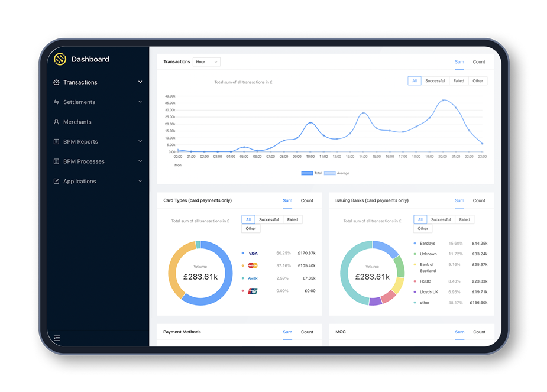Expand the BPM Reports chevron
Viewport: 547px width, 392px height.
pos(140,141)
